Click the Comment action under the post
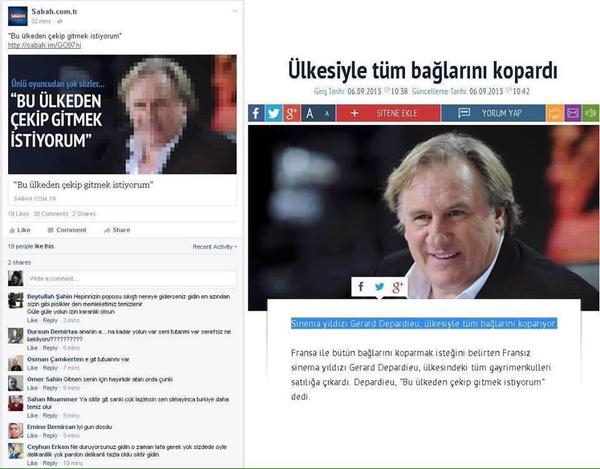This screenshot has height=469, width=600. pos(67,230)
